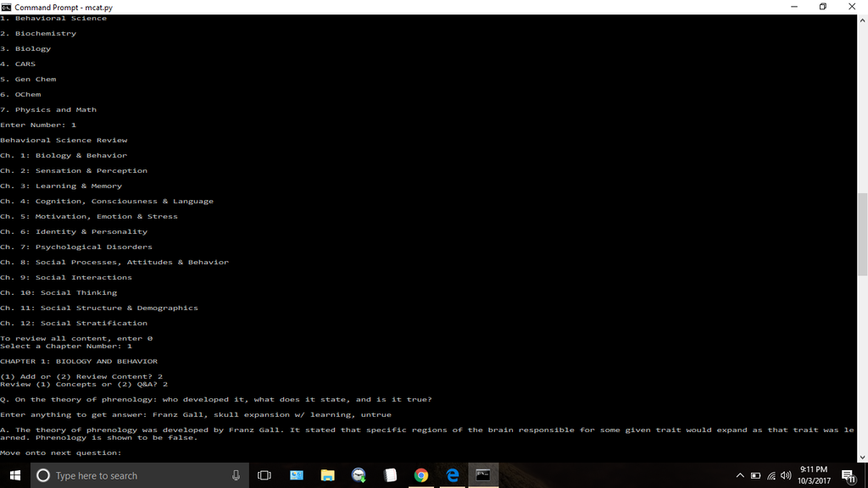Click the scrollbar down arrow in the console

[862, 457]
